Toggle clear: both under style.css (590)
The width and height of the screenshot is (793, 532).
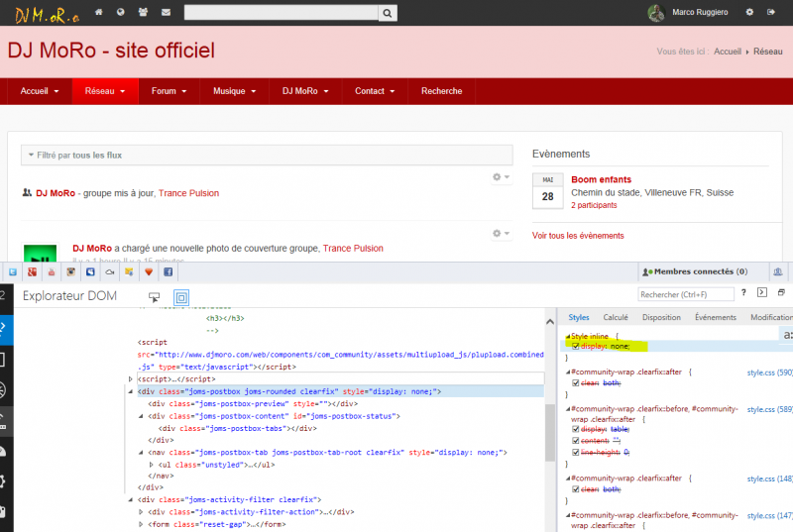(x=575, y=383)
